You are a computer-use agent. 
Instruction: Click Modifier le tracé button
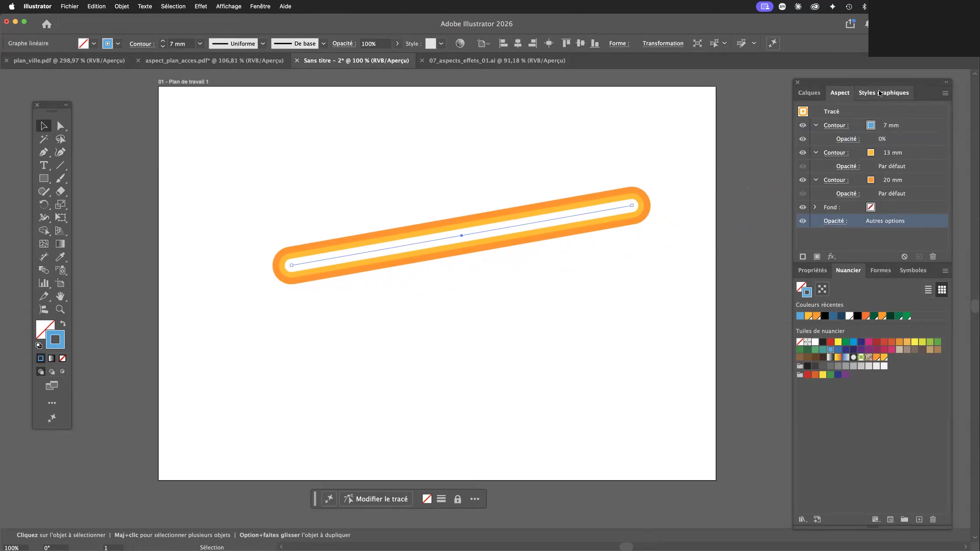point(376,499)
